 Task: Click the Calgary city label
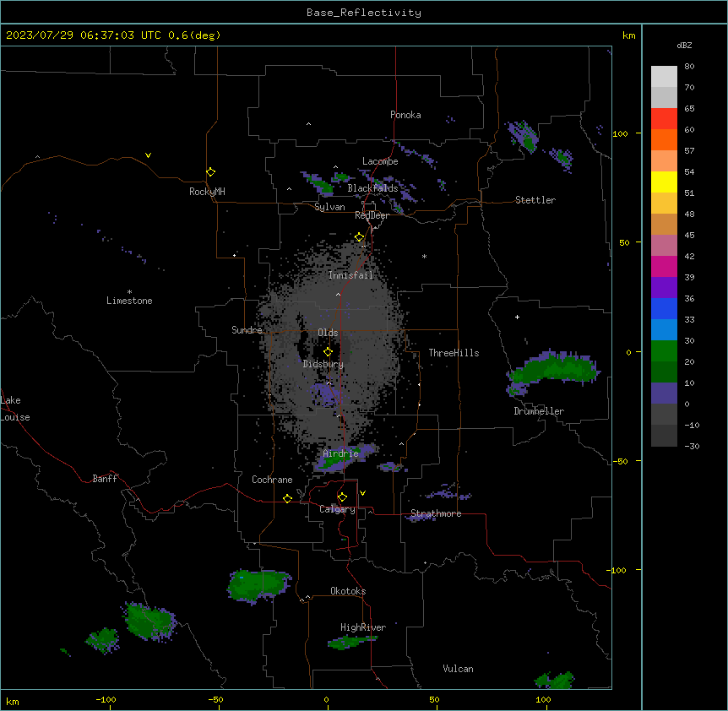coord(337,509)
